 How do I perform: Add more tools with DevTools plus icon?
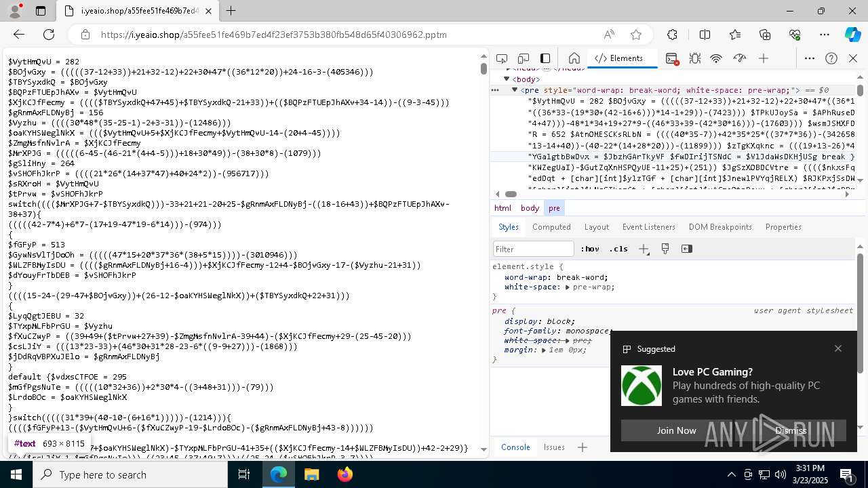point(764,58)
